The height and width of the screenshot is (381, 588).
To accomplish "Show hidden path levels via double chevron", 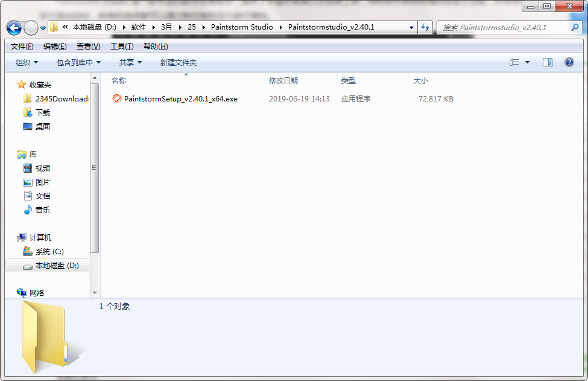I will point(65,27).
